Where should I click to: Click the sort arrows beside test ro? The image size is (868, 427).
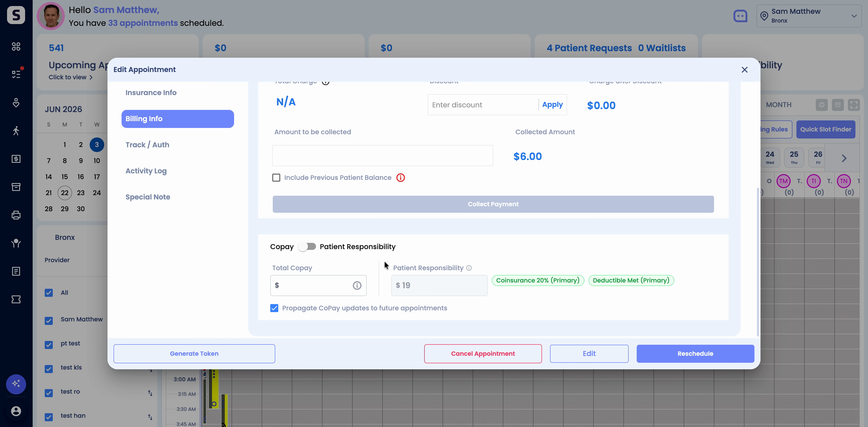[150, 393]
